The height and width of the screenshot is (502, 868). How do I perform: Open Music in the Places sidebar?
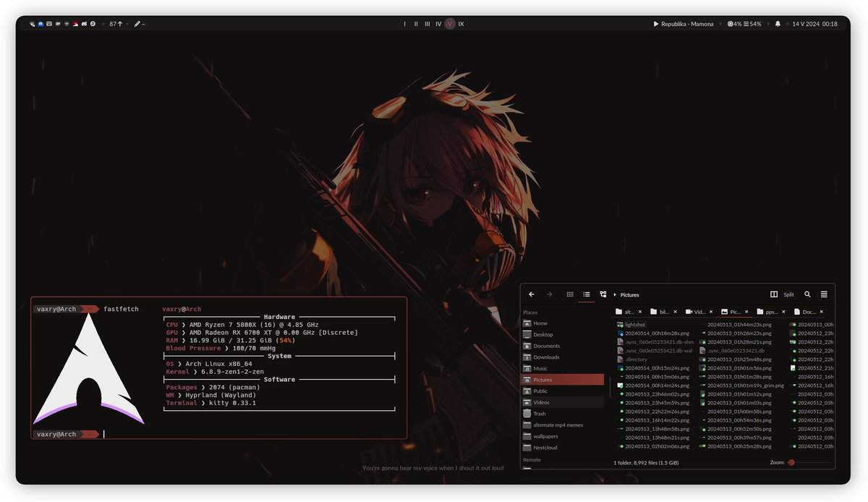[563, 368]
